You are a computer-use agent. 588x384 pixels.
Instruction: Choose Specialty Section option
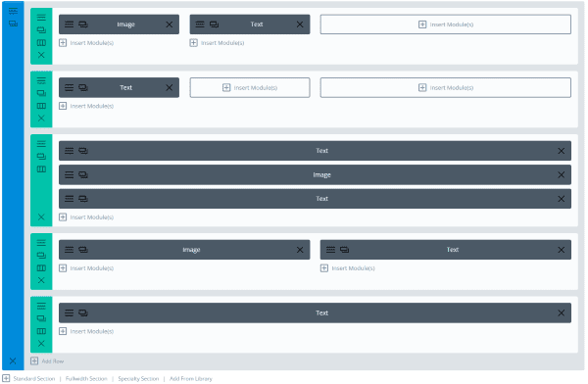[138, 379]
